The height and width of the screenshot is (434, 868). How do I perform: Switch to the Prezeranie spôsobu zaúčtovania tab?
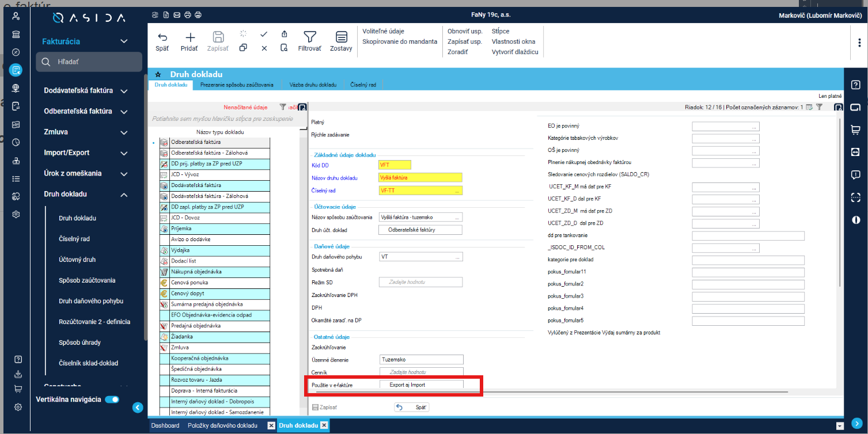(237, 85)
